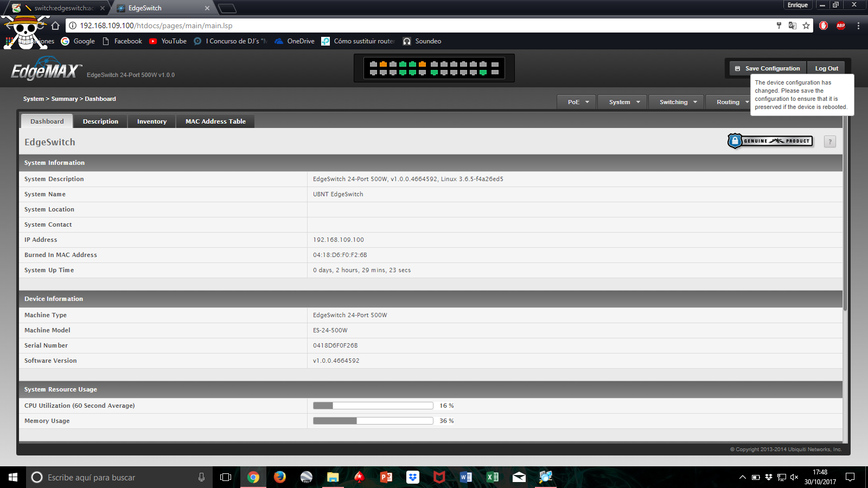Click the Home button in the browser toolbar
Screen dimensions: 868x488
point(55,25)
